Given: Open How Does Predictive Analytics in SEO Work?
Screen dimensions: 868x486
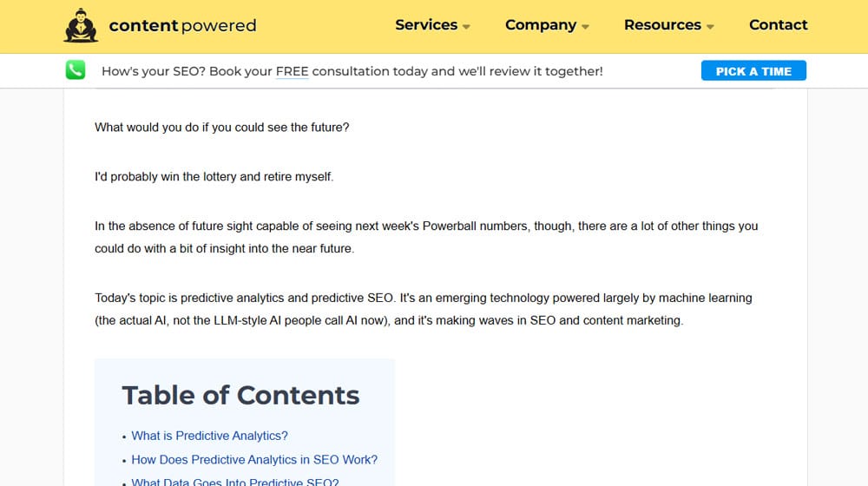Looking at the screenshot, I should coord(254,459).
